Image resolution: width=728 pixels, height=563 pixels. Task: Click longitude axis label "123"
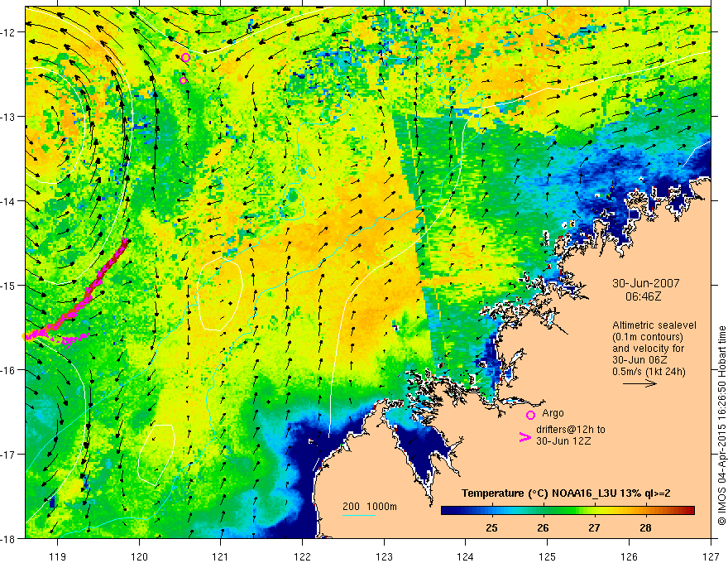point(384,556)
